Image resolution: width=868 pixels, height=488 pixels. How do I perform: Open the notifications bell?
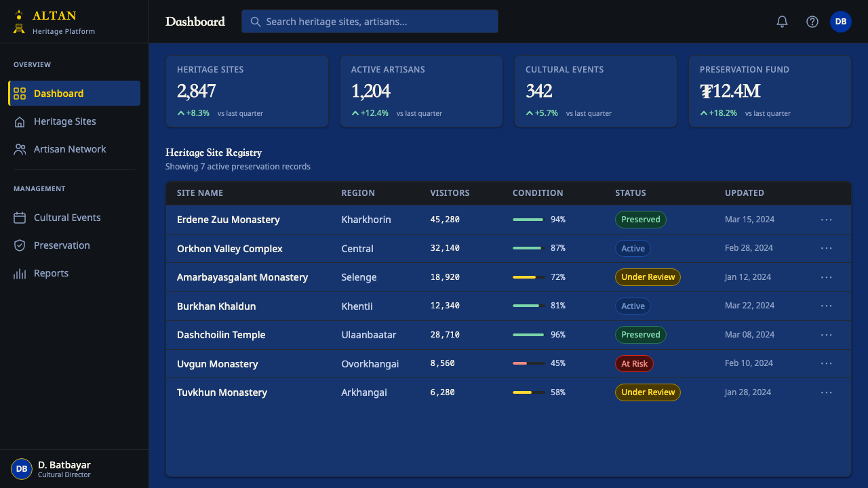782,22
